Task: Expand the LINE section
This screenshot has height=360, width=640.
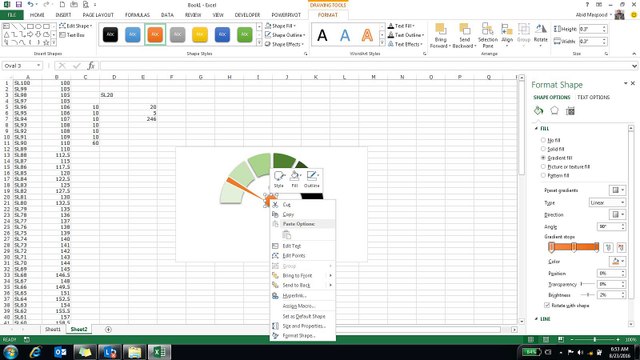Action: pyautogui.click(x=536, y=319)
